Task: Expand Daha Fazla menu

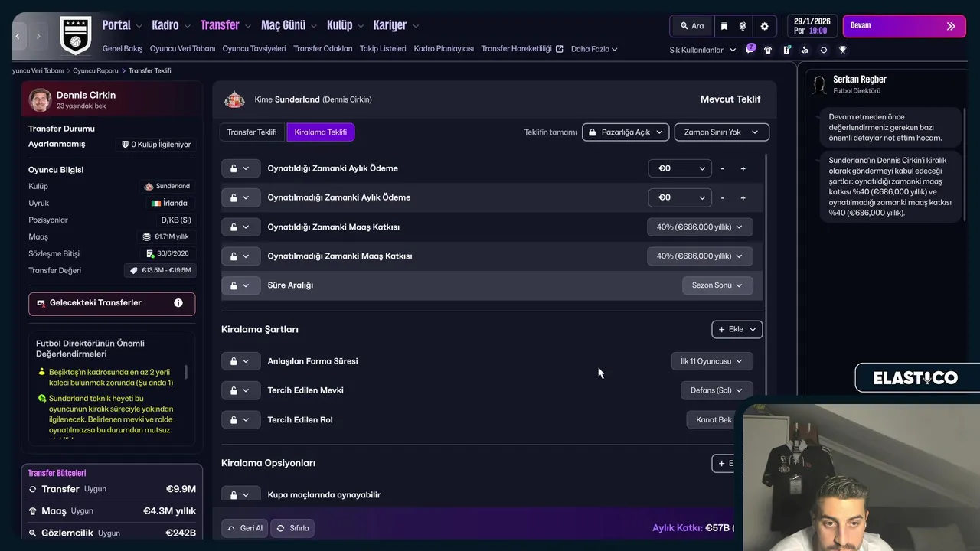Action: 594,49
